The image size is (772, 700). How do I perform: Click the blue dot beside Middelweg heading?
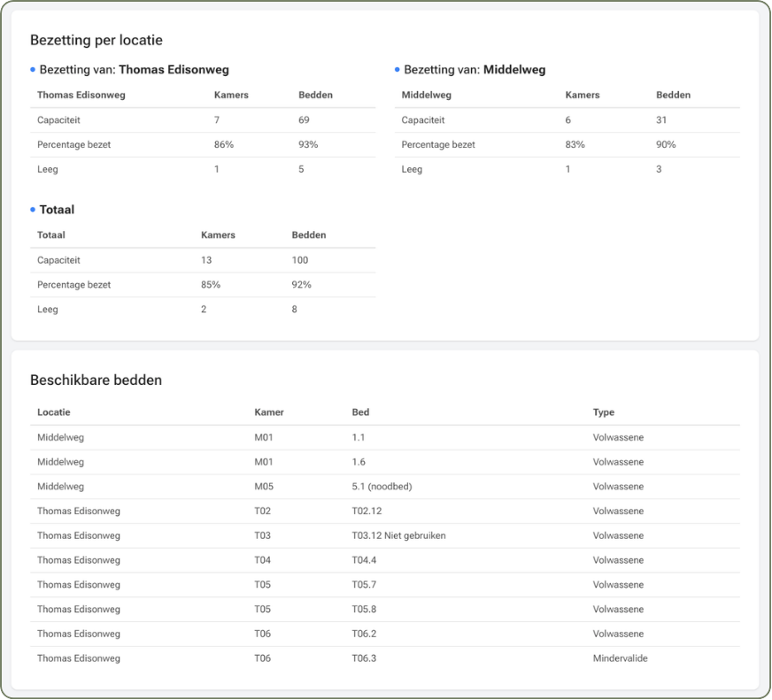(x=398, y=69)
